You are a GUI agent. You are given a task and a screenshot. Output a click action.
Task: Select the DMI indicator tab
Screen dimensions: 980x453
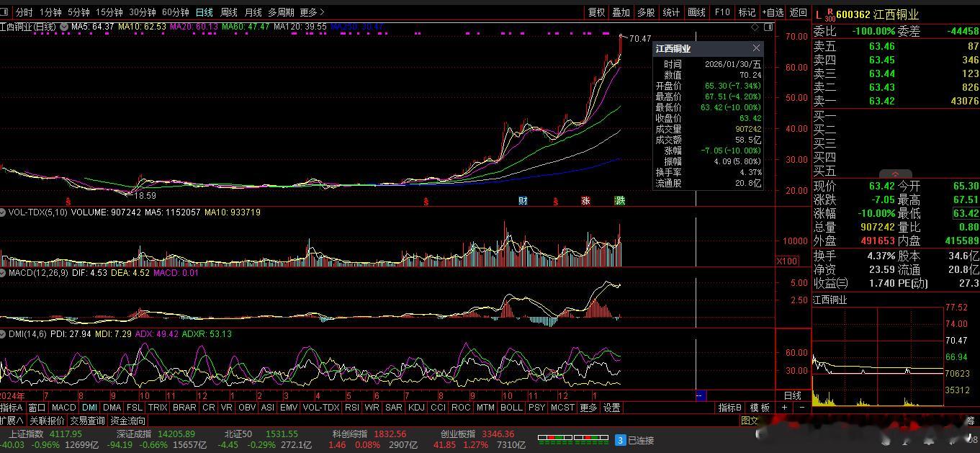click(89, 408)
